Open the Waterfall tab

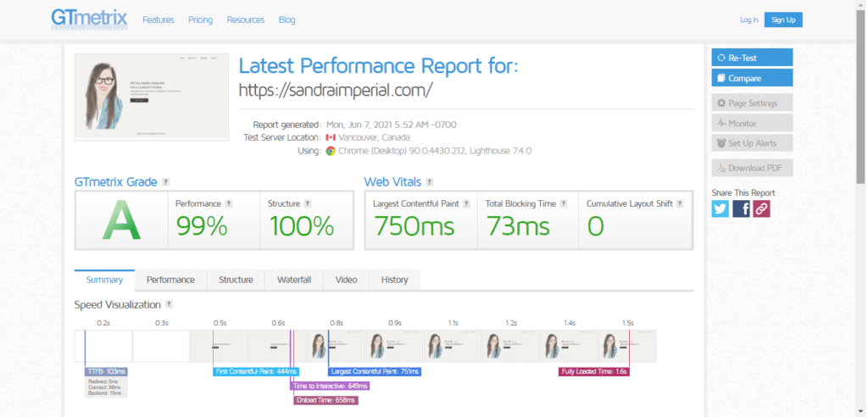[x=294, y=280]
